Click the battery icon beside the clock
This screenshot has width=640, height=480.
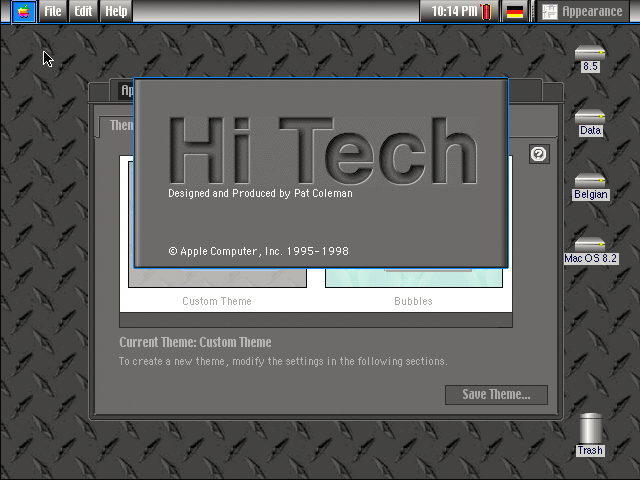(486, 11)
